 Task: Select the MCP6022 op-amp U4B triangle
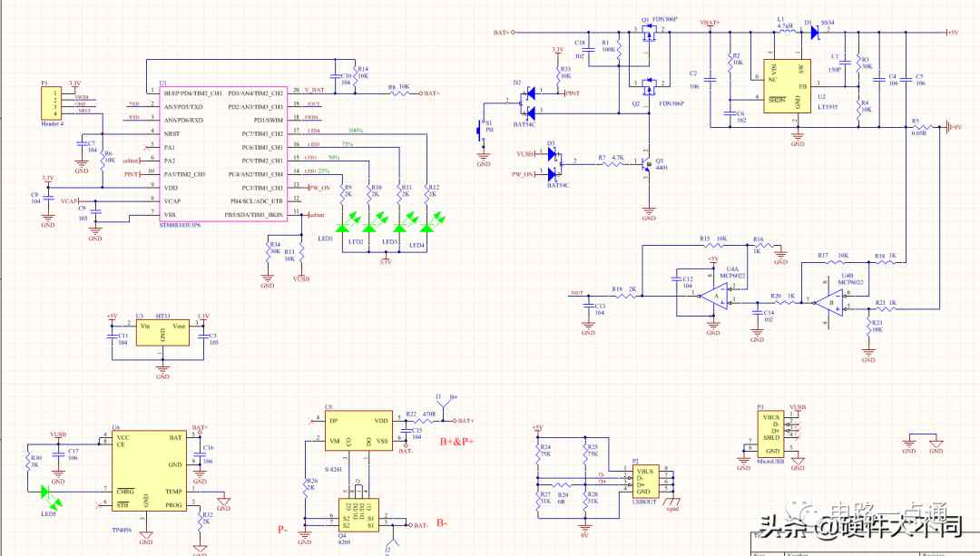[828, 304]
